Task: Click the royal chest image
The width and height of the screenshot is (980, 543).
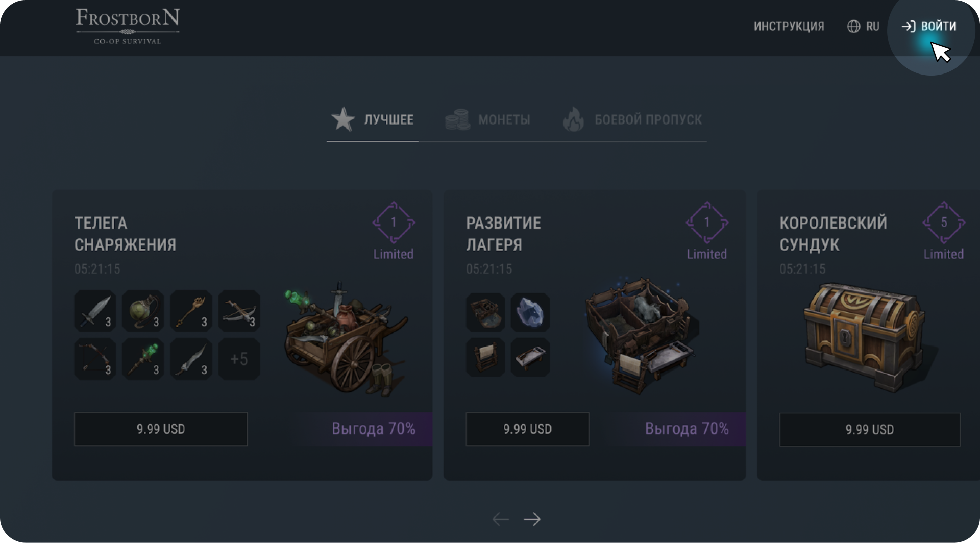Action: tap(865, 337)
